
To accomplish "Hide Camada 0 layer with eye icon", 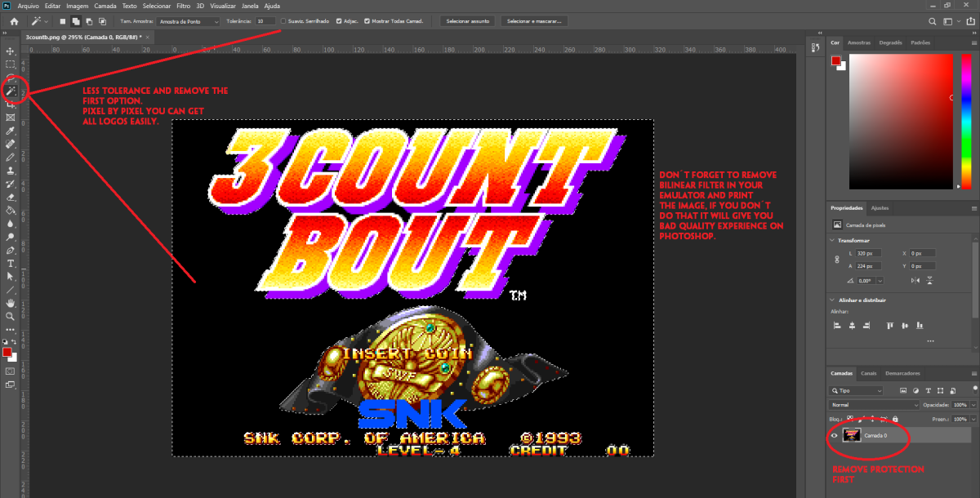I will (834, 436).
